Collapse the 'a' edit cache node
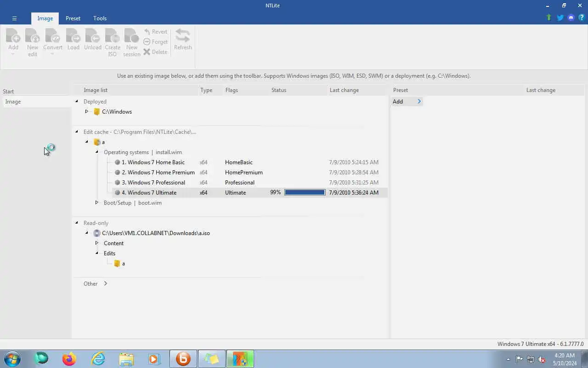 pos(86,142)
